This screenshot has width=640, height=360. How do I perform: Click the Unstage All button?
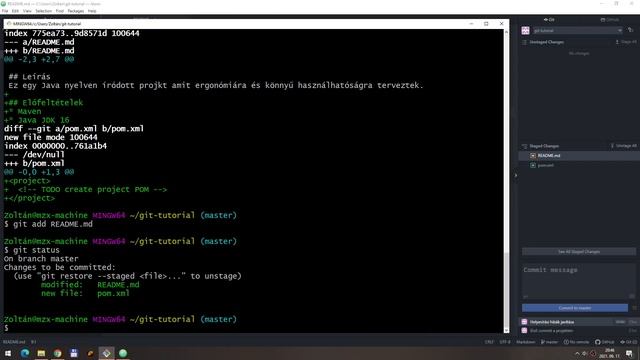point(624,146)
